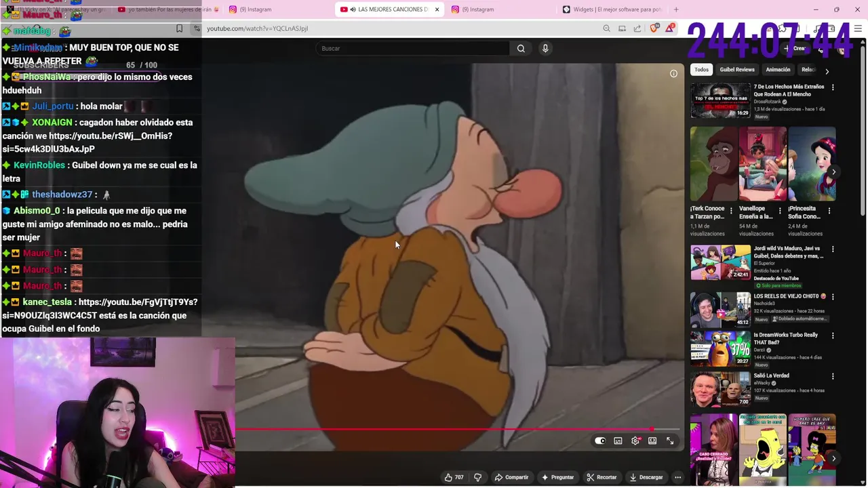Show more filter chips with right arrow
This screenshot has width=868, height=488.
(x=827, y=70)
